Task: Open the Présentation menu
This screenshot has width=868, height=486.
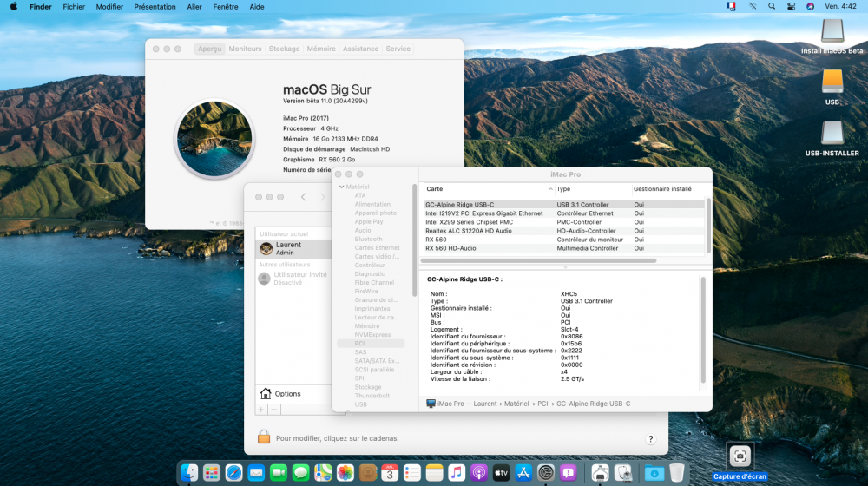Action: coord(155,7)
